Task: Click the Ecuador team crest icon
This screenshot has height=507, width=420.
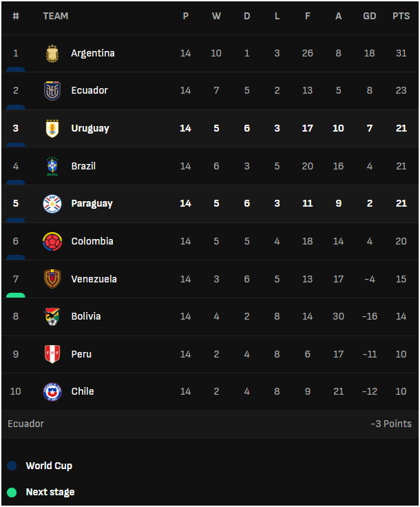Action: [x=52, y=90]
